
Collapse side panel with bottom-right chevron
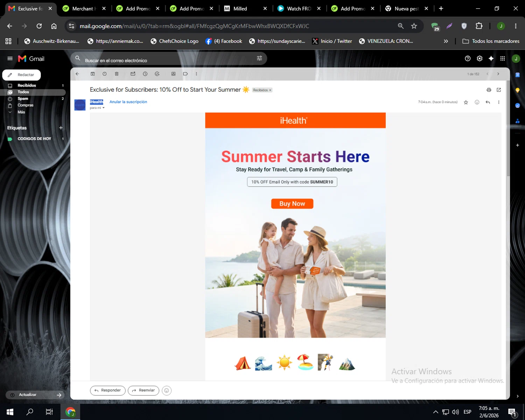pyautogui.click(x=518, y=396)
